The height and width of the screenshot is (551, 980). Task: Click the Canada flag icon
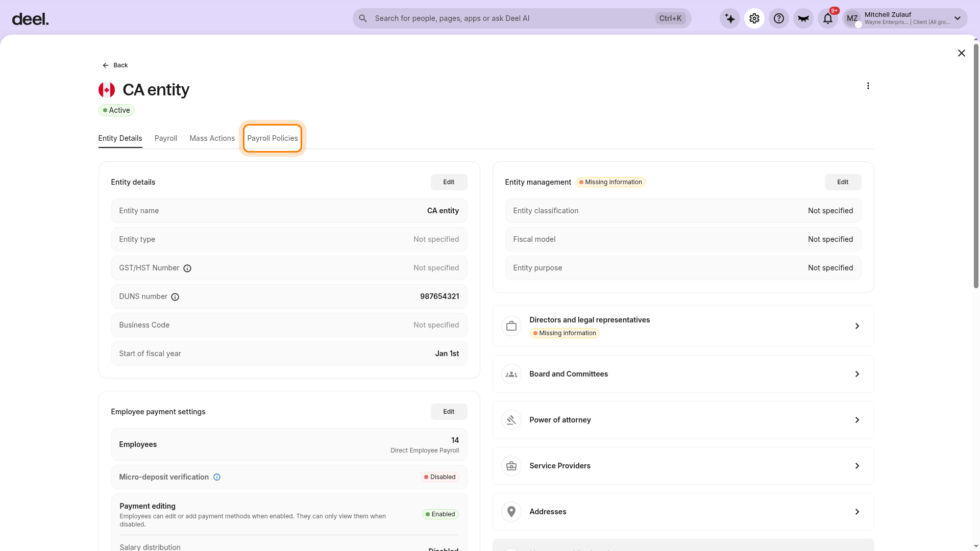[107, 90]
